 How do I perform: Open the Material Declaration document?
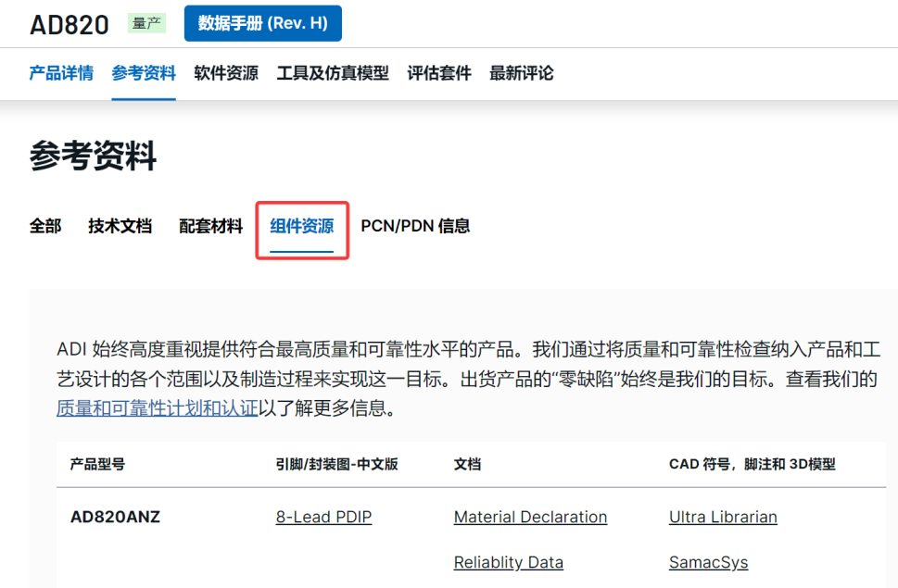(530, 517)
